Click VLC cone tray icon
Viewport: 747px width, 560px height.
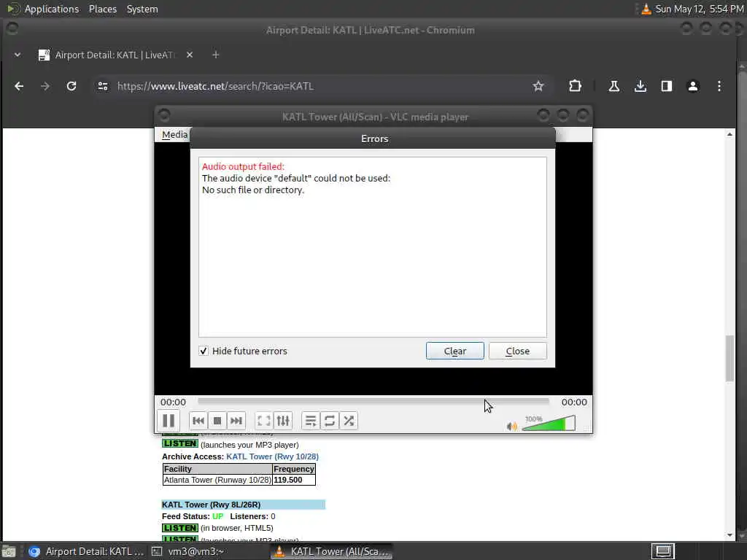click(646, 9)
